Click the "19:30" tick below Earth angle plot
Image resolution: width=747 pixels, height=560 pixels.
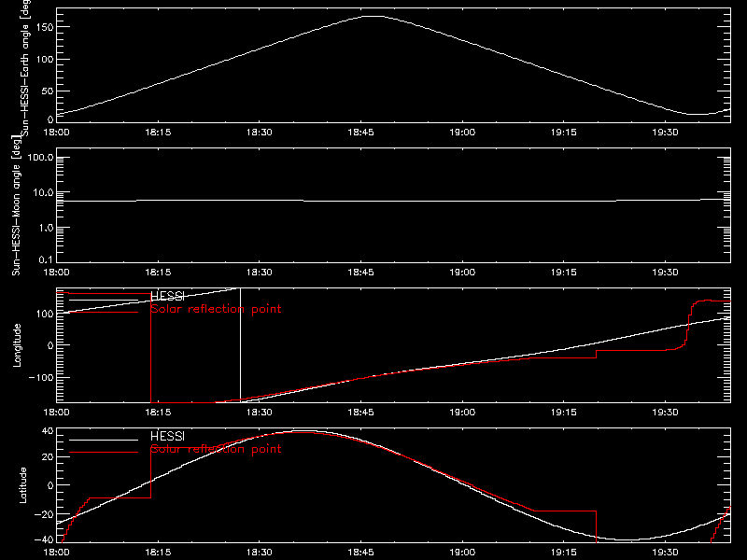coord(665,133)
